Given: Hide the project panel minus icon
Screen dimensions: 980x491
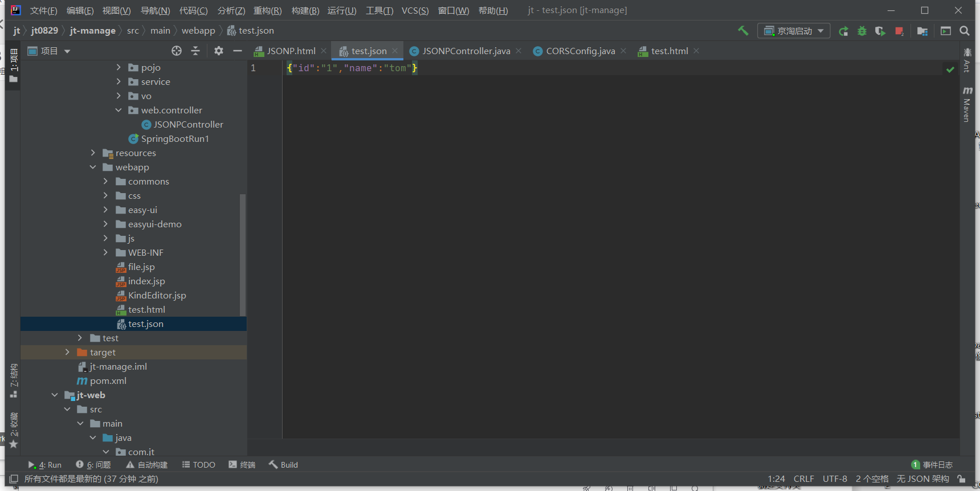Looking at the screenshot, I should [x=238, y=51].
